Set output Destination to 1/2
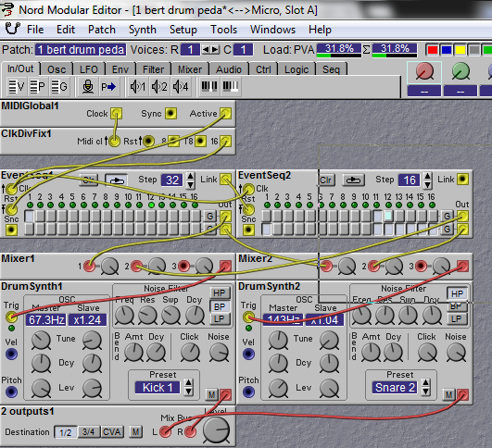Screen dimensions: 492x448 (66, 432)
